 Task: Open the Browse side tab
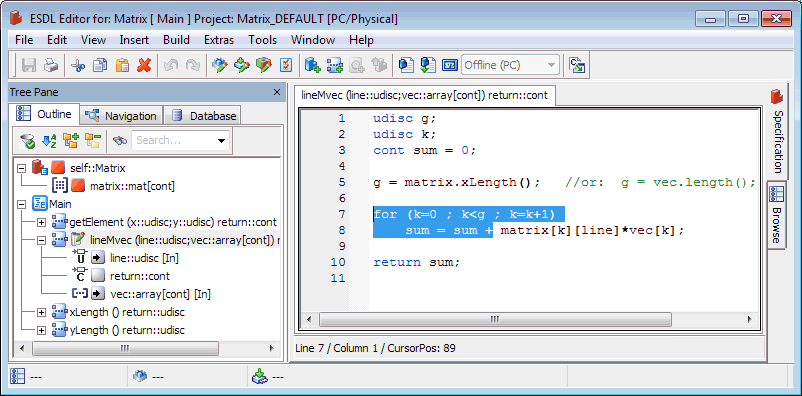pos(777,215)
